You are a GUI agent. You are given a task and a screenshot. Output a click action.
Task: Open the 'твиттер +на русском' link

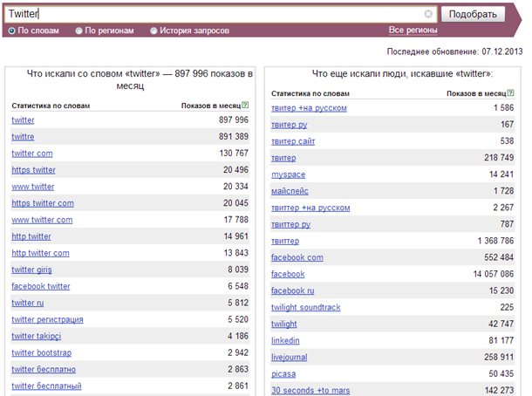[310, 208]
